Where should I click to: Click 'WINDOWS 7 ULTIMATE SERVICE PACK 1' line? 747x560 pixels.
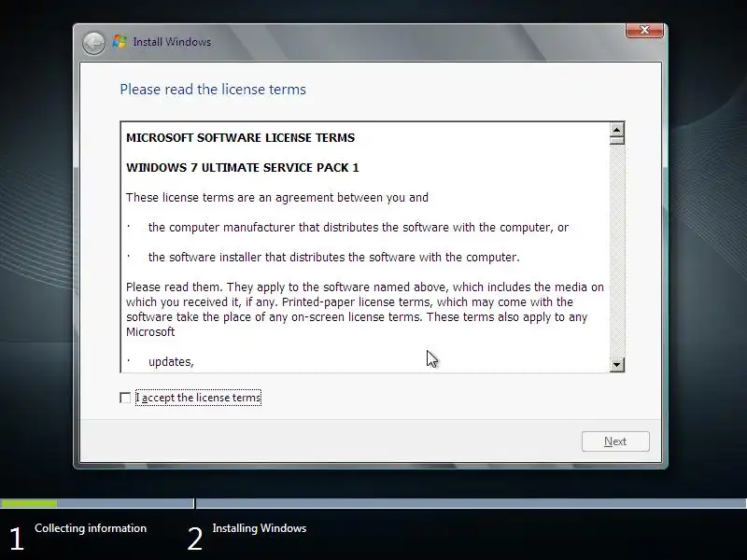pos(242,168)
